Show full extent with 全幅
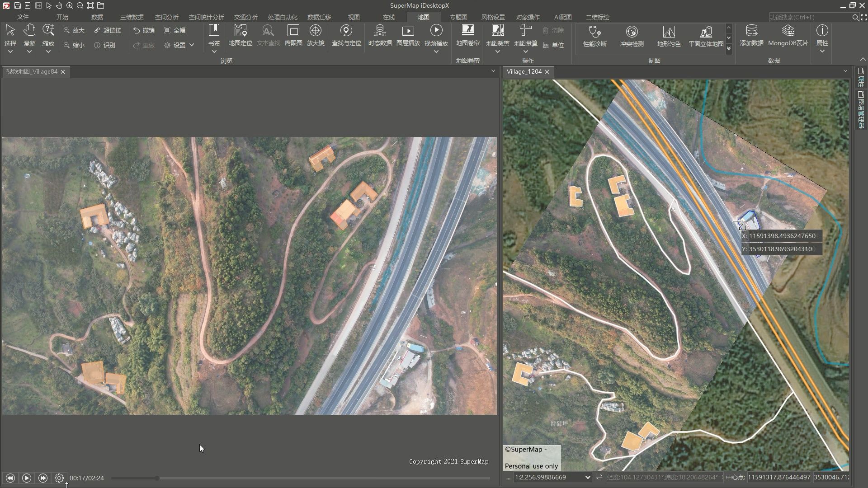The height and width of the screenshot is (488, 868). pyautogui.click(x=175, y=30)
